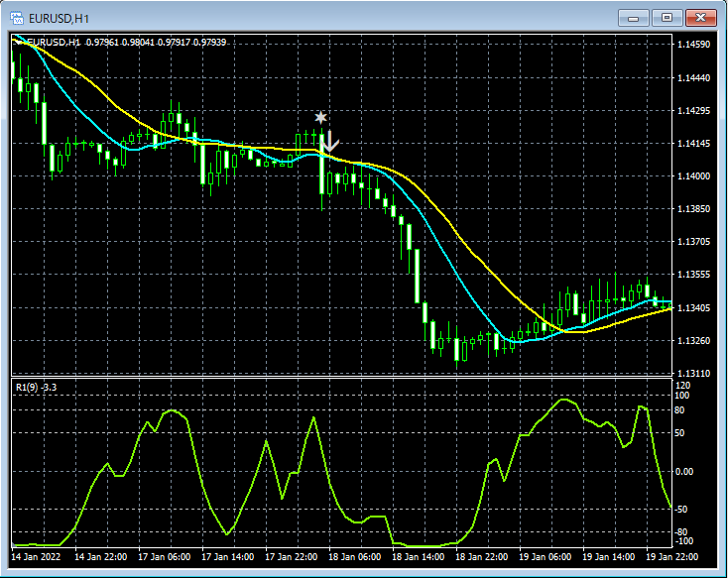Click the 1.14590 price on the scale

(692, 46)
